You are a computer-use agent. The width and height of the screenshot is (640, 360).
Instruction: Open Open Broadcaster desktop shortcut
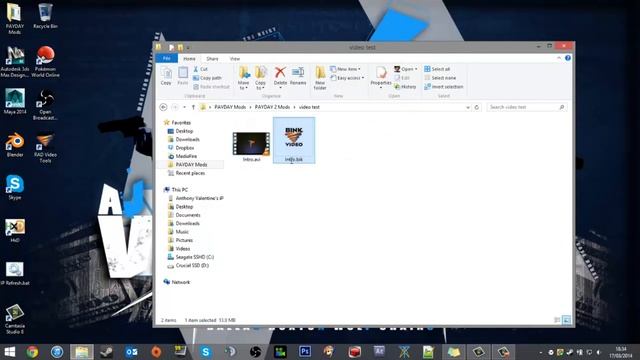point(45,105)
